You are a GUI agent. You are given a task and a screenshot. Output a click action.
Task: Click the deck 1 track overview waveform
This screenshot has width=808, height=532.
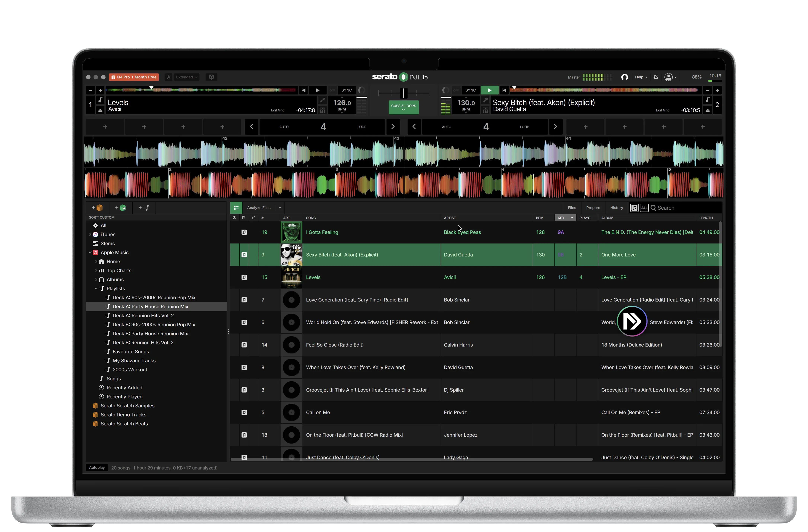coord(201,90)
